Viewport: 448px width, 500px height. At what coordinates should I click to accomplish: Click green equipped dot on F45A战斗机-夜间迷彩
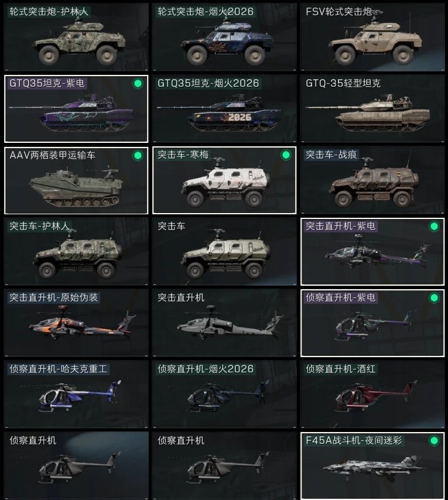[434, 441]
